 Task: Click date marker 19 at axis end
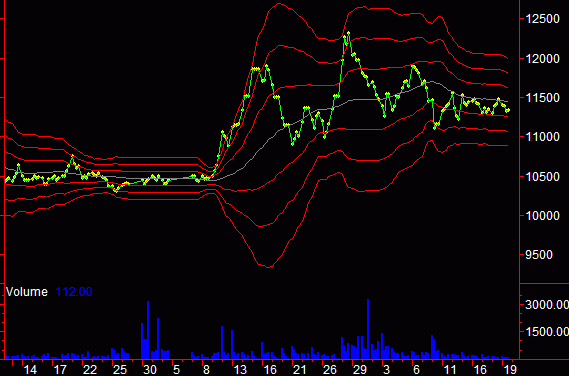coord(510,370)
